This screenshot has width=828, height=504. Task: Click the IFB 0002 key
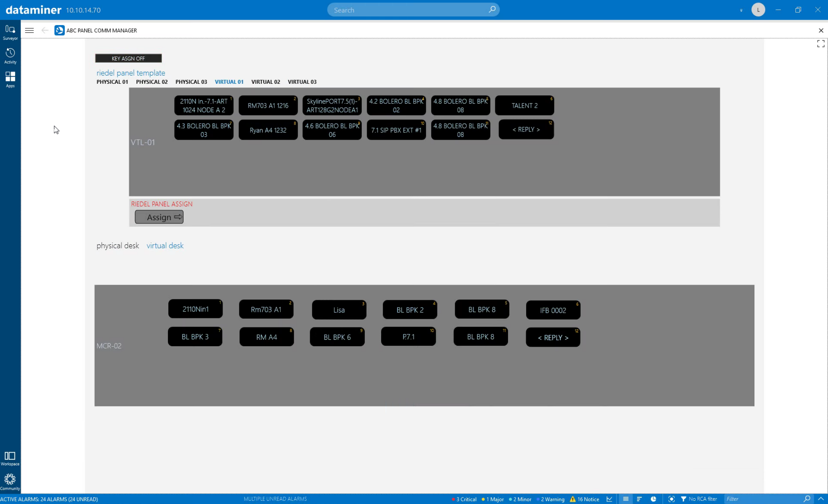click(553, 310)
